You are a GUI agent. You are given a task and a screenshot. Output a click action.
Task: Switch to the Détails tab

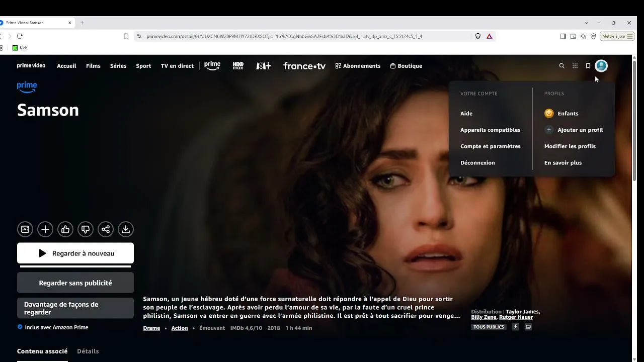tap(88, 351)
